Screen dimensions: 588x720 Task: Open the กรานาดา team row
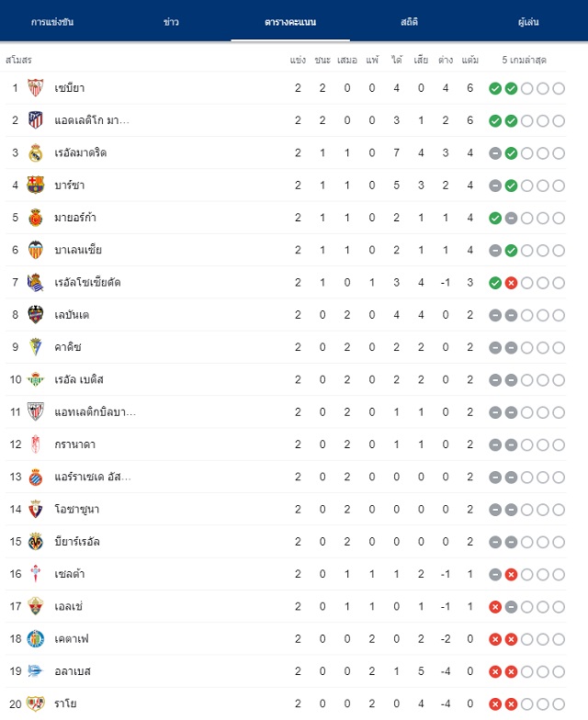coord(285,444)
